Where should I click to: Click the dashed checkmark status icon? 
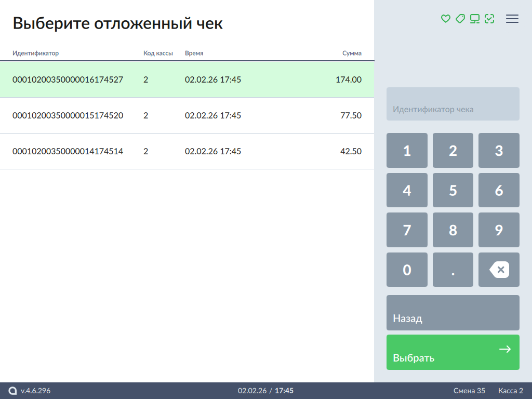pos(489,19)
